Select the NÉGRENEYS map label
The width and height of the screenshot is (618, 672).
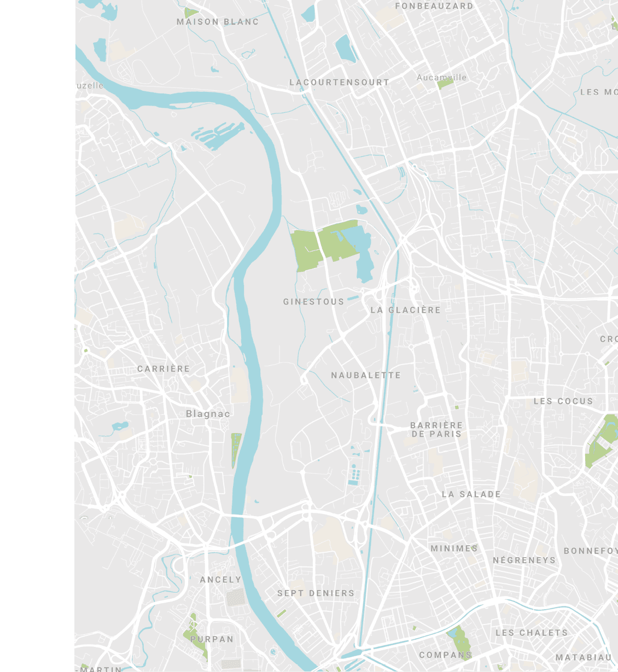pyautogui.click(x=524, y=560)
